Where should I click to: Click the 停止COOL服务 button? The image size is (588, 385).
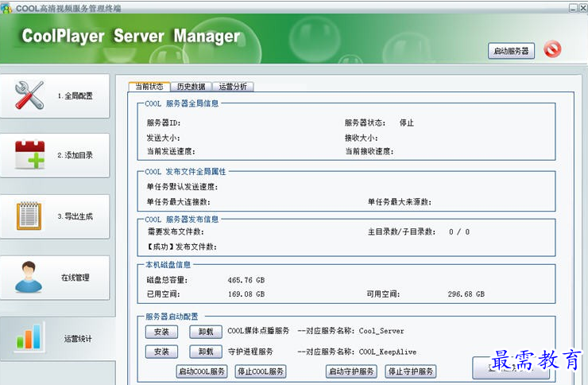[261, 371]
